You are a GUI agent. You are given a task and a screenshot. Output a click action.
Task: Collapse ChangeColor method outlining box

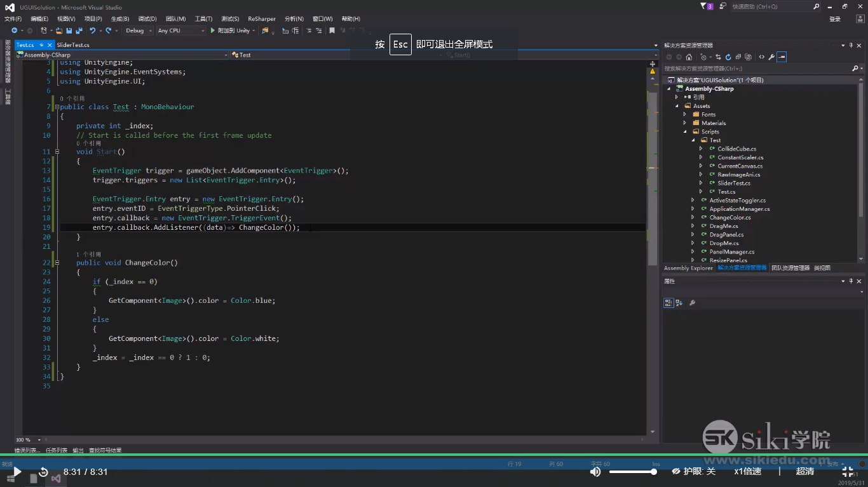pos(57,263)
